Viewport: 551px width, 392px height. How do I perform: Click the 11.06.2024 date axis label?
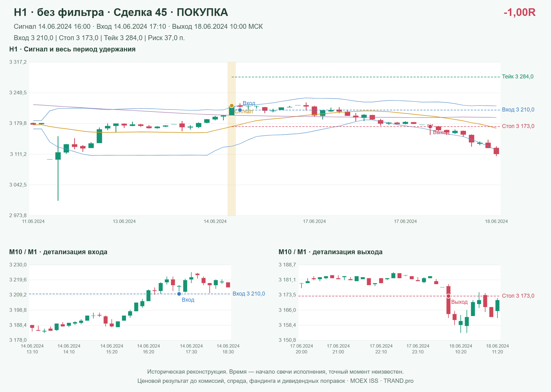click(33, 221)
